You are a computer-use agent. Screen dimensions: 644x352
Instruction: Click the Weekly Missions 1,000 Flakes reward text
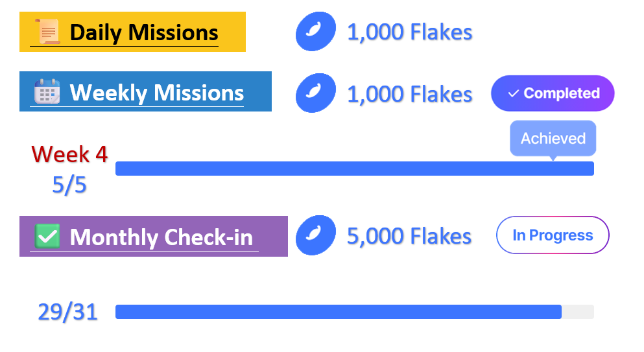(x=409, y=94)
